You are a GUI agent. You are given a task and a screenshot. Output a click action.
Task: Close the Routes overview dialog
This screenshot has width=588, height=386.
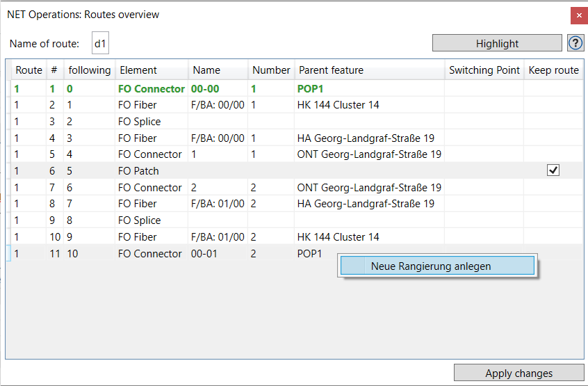579,15
